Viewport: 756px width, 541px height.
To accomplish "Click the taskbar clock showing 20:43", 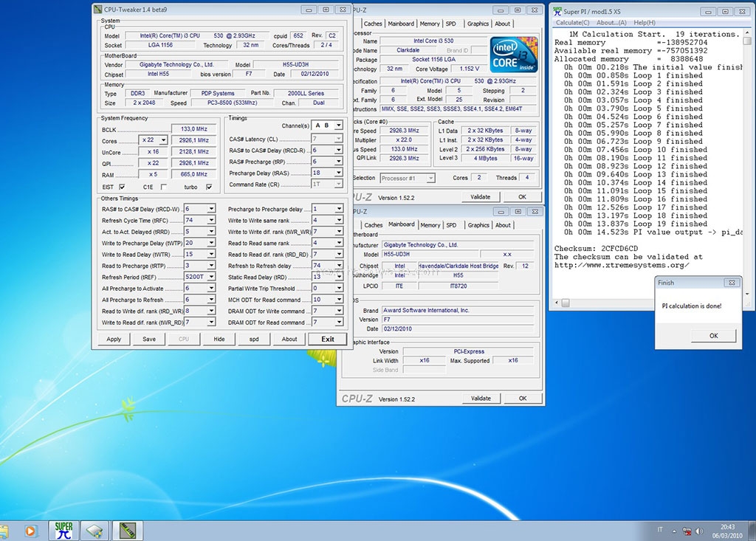I will pyautogui.click(x=727, y=527).
